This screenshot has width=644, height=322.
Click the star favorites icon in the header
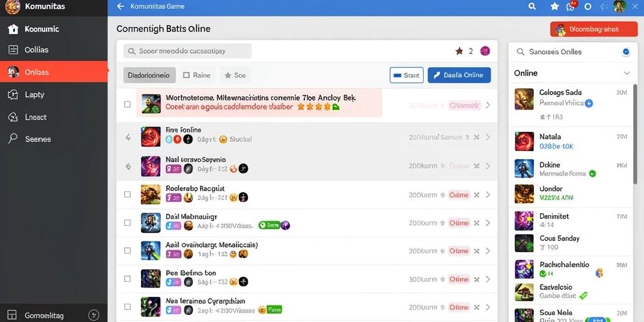point(555,6)
